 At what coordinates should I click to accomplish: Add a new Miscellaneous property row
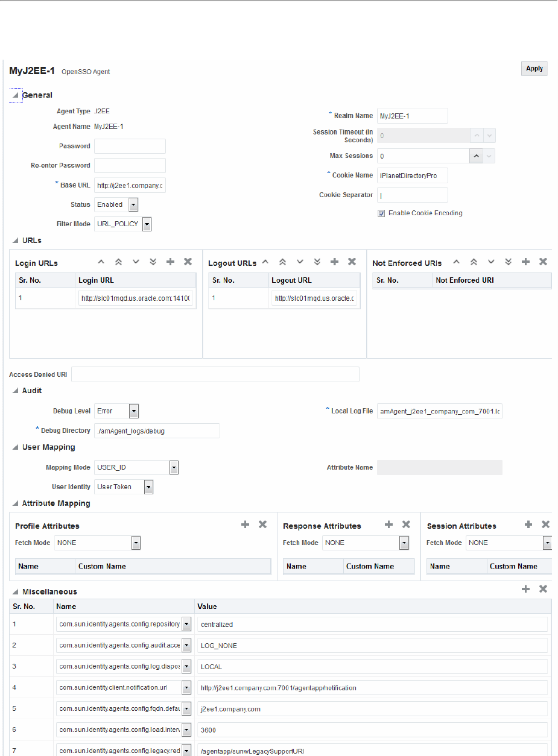point(525,588)
